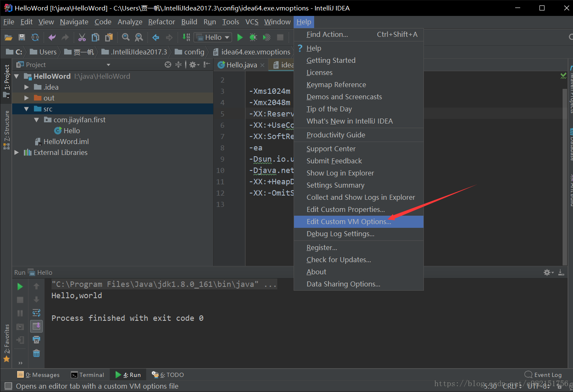Click the Collapse All icon in Project panel

178,64
